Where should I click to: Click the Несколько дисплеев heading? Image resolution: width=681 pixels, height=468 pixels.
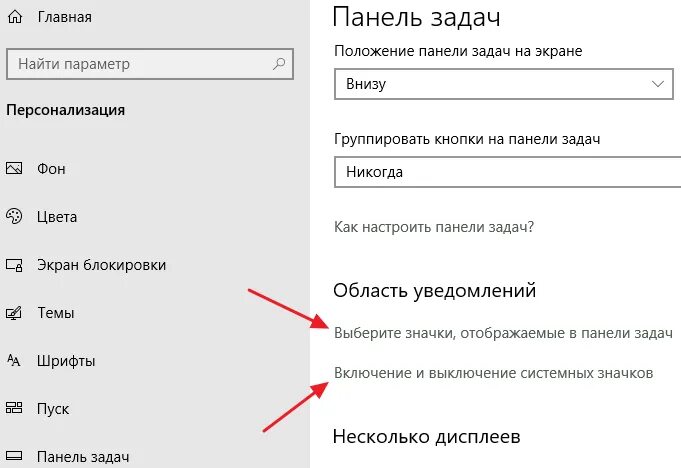coord(426,436)
